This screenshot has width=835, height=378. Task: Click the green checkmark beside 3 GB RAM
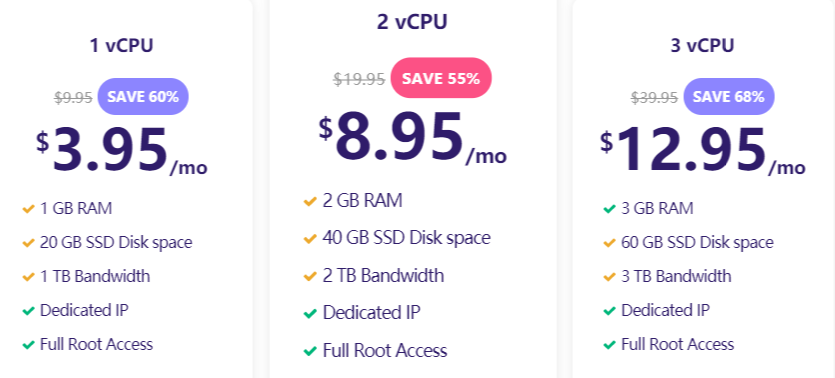click(x=609, y=209)
